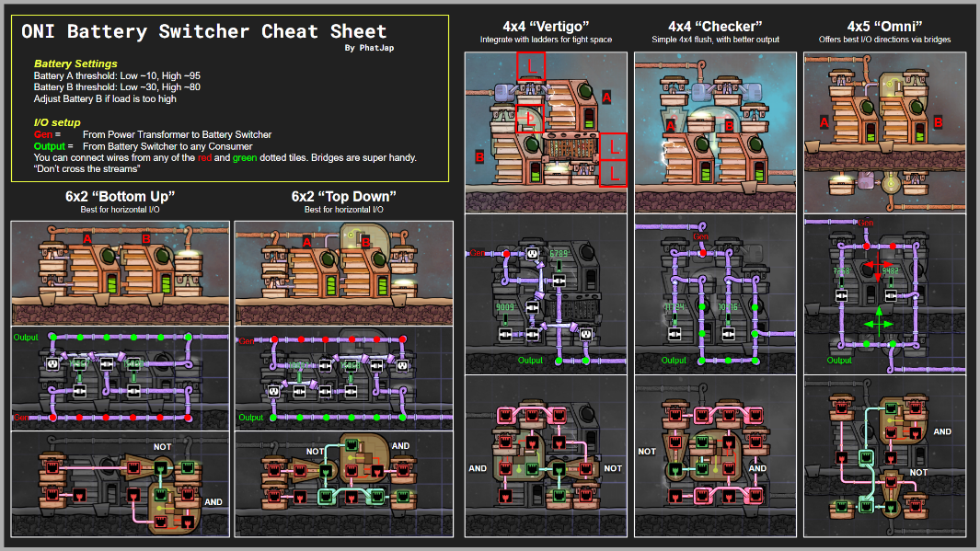Image resolution: width=980 pixels, height=551 pixels.
Task: Select the 4x5 "Omni" heading
Action: tap(884, 27)
